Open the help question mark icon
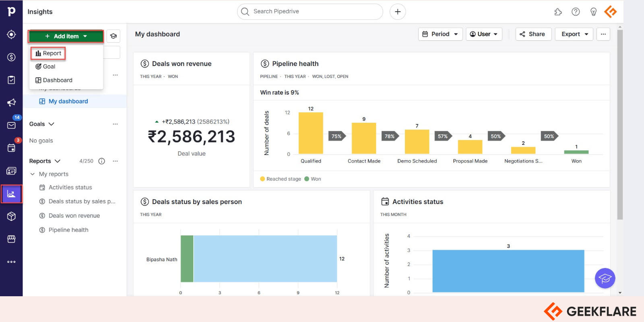This screenshot has height=322, width=644. coord(576,12)
